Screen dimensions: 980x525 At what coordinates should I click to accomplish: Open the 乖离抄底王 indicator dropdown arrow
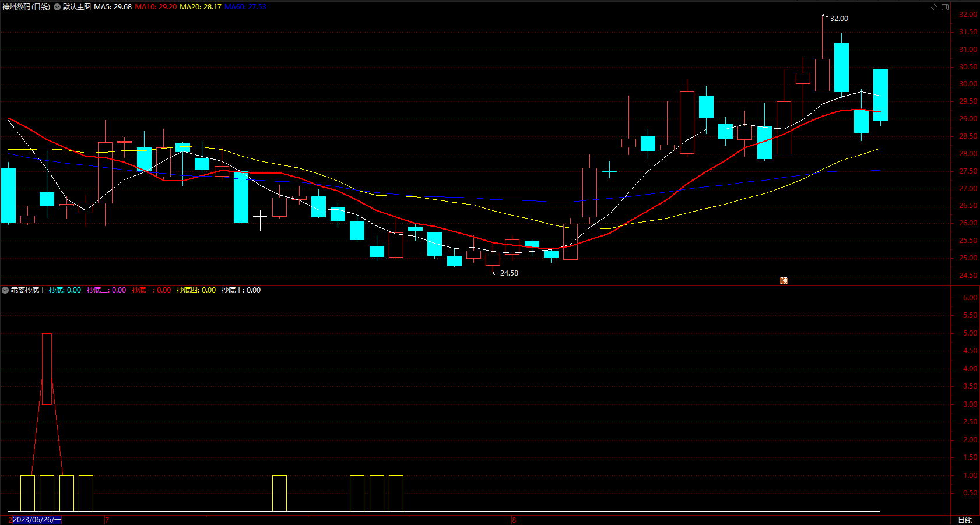[5, 290]
